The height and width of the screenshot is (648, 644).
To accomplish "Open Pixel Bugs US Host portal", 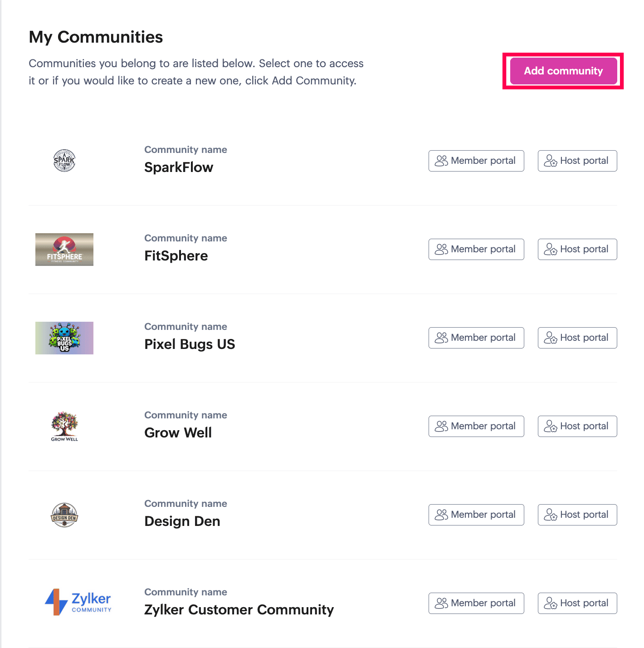I will click(x=577, y=338).
